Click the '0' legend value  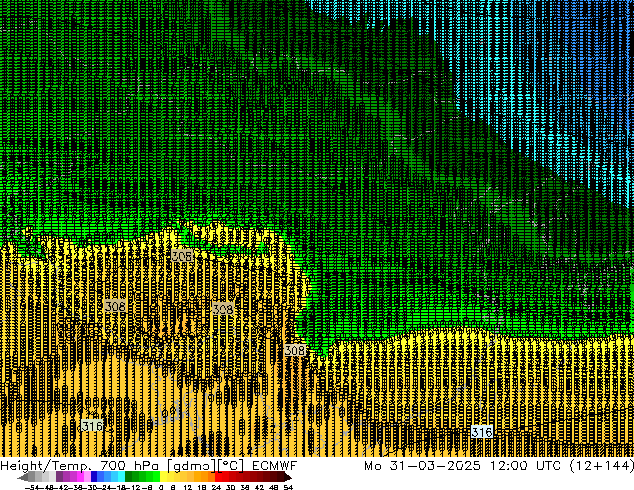click(161, 487)
